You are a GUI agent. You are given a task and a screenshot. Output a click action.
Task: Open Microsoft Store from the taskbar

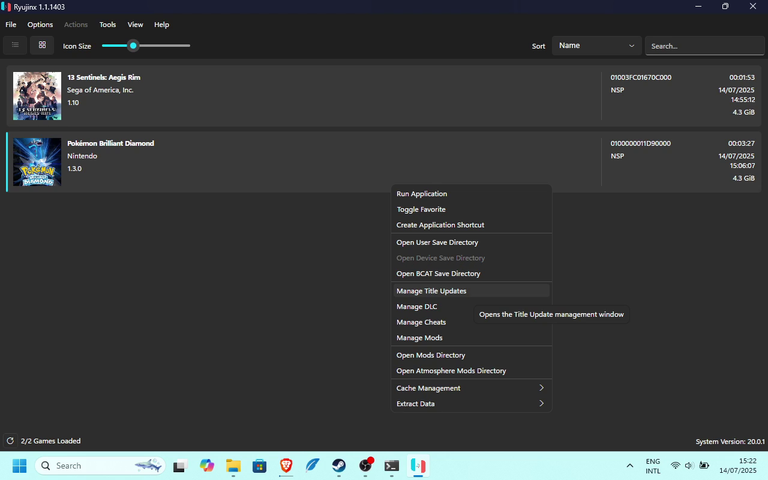260,466
